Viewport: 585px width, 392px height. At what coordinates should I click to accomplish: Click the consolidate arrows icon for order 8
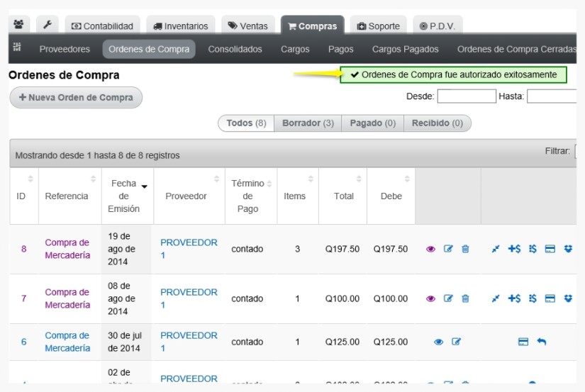coord(496,249)
